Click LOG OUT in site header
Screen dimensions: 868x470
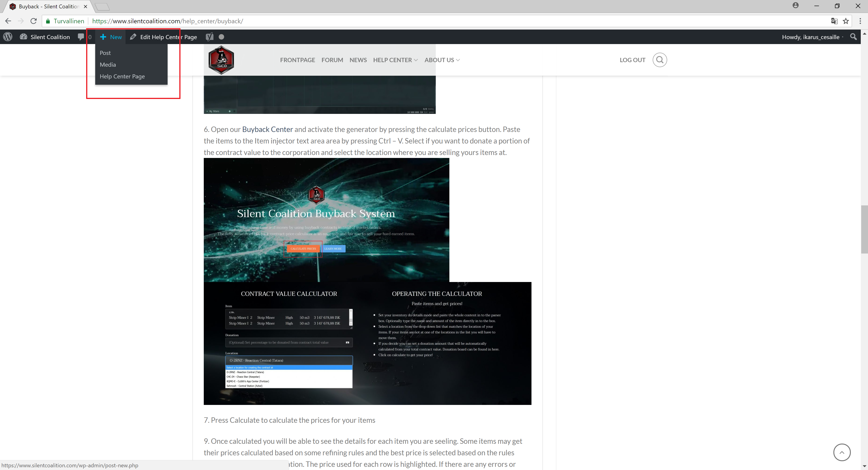coord(632,60)
